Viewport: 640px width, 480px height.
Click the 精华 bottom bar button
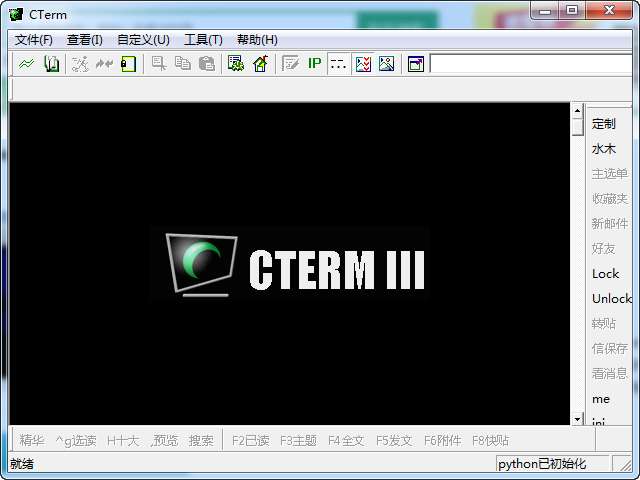click(x=31, y=440)
